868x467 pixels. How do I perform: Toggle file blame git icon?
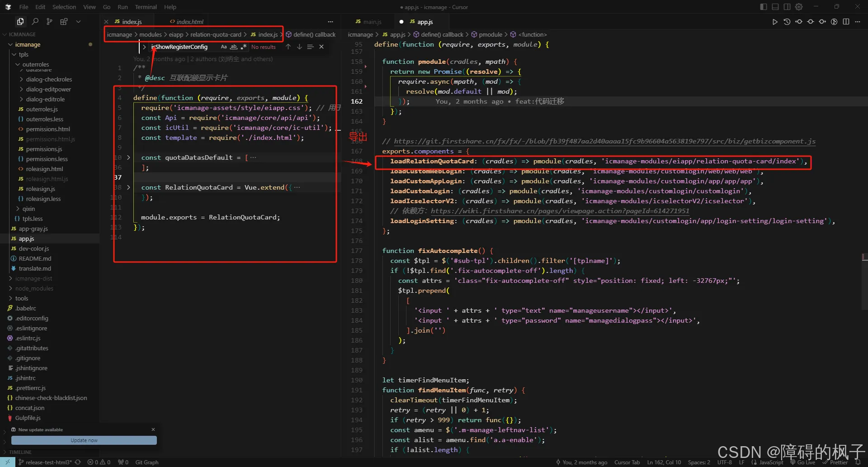click(834, 22)
